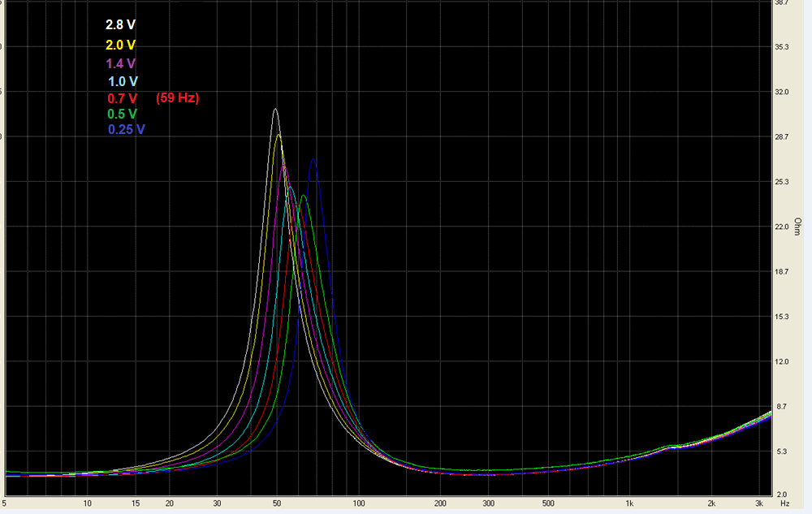
Task: Click the red 0.7 V legend label
Action: pyautogui.click(x=123, y=98)
